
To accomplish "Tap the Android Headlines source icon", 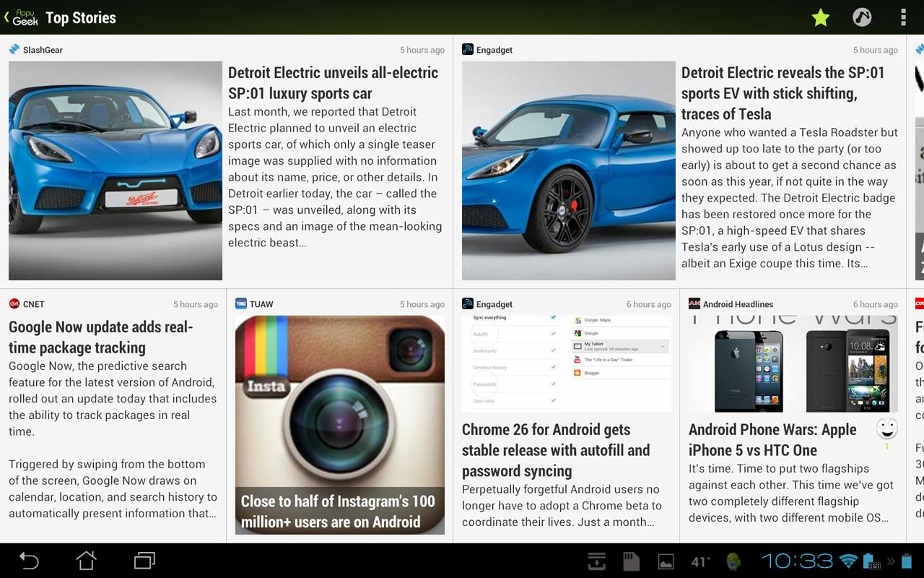I will click(x=694, y=304).
